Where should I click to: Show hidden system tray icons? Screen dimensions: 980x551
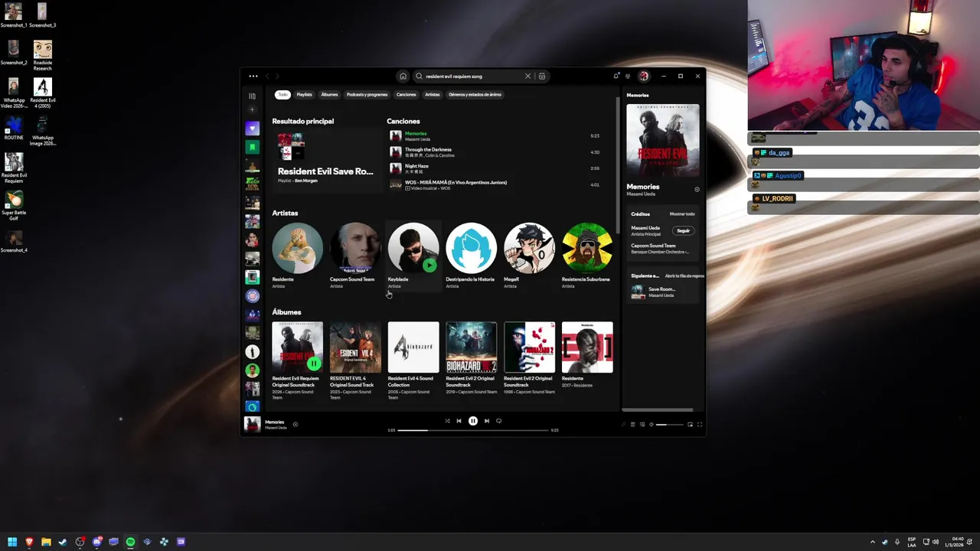tap(872, 542)
